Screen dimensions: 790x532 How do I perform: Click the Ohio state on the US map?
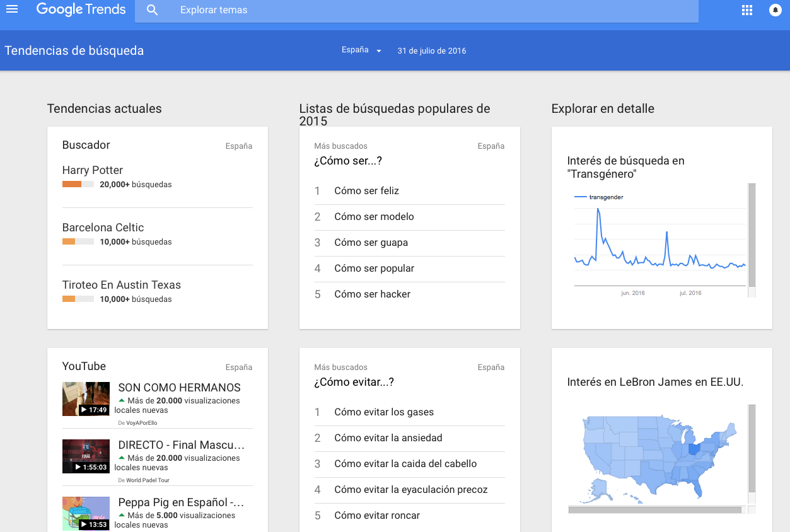click(x=694, y=449)
